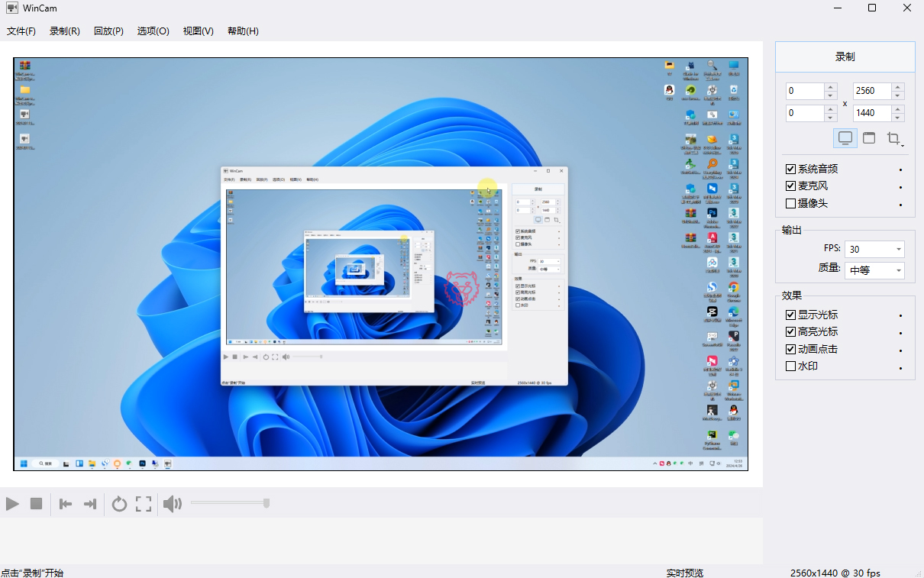Click the 录制 record button

[x=845, y=57]
